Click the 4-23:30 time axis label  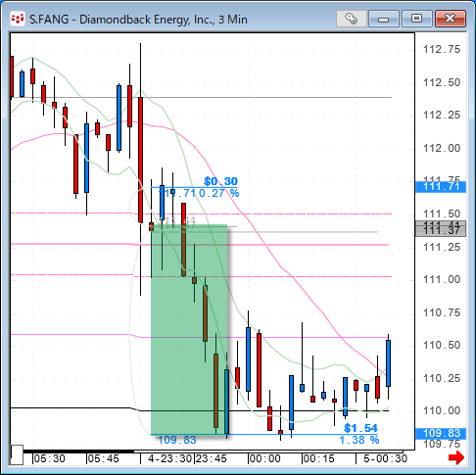pyautogui.click(x=169, y=458)
